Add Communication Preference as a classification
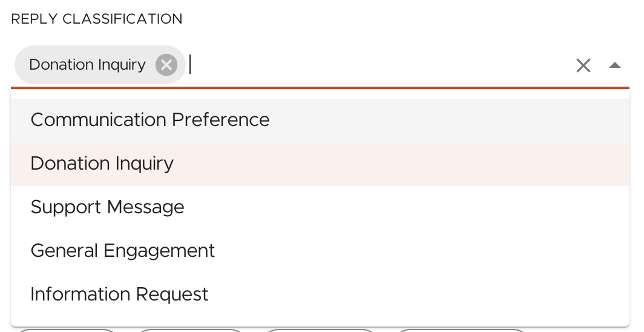Image resolution: width=644 pixels, height=332 pixels. pyautogui.click(x=150, y=120)
